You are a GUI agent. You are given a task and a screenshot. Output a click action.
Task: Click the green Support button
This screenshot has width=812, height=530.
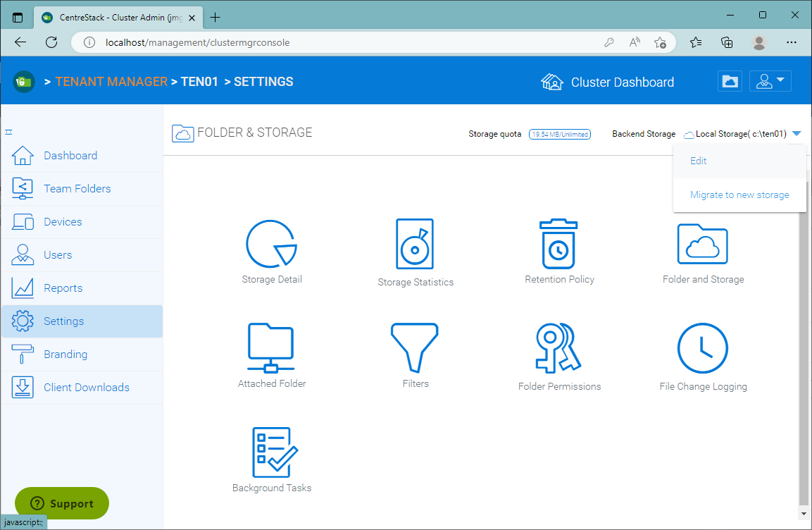pos(62,503)
